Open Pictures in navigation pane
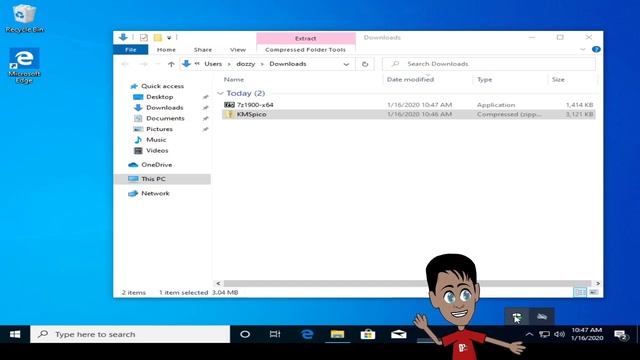The width and height of the screenshot is (640, 360). tap(159, 129)
